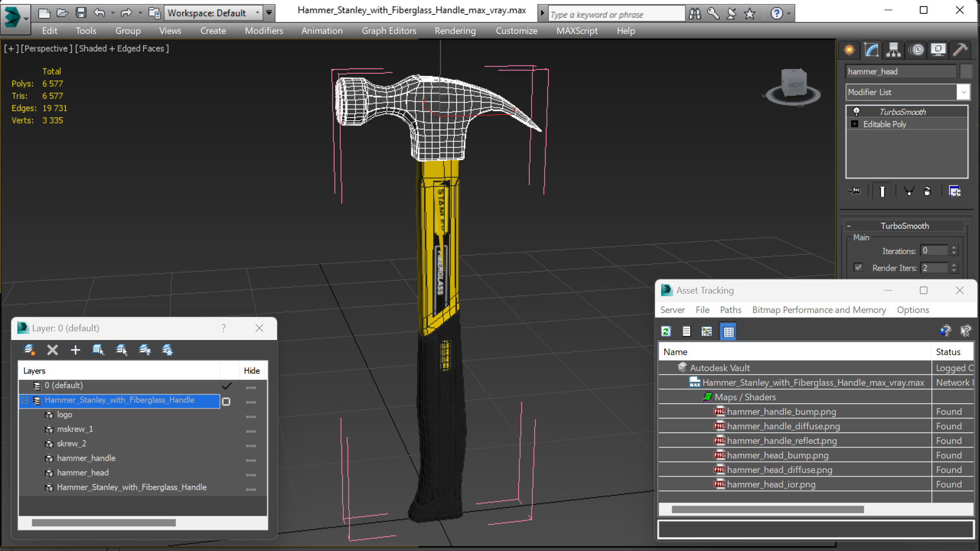Click Make Unique icon under modifier stack
The width and height of the screenshot is (980, 551).
[909, 191]
